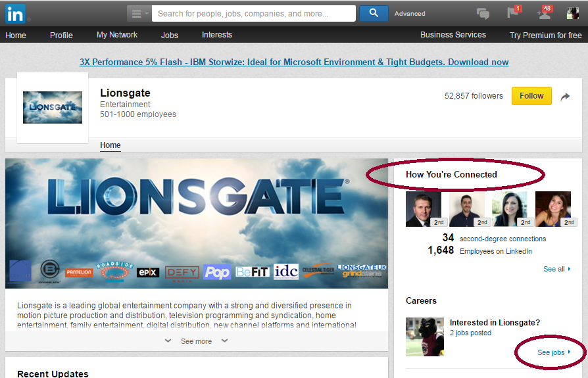Open the IBM Storwize ad link

click(293, 62)
